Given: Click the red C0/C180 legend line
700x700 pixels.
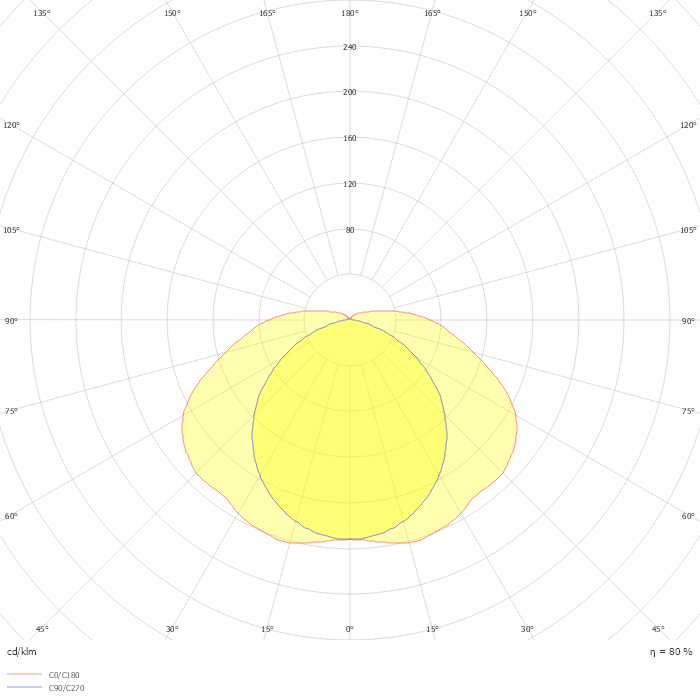Looking at the screenshot, I should (x=25, y=674).
